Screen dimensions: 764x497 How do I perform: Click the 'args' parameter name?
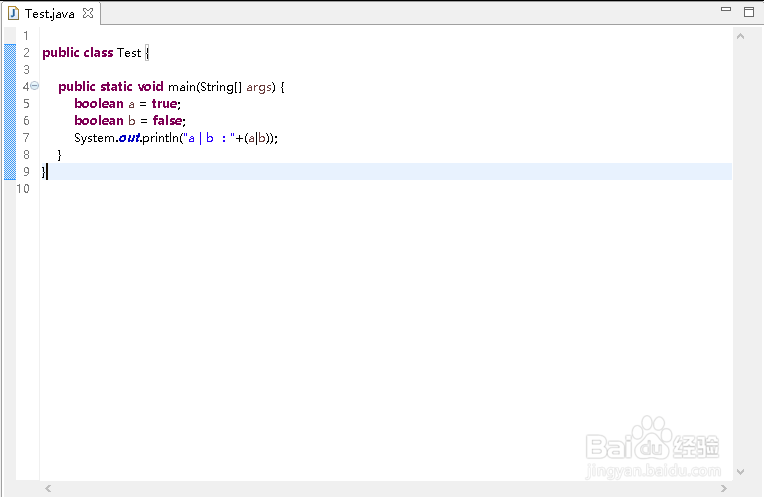[259, 88]
